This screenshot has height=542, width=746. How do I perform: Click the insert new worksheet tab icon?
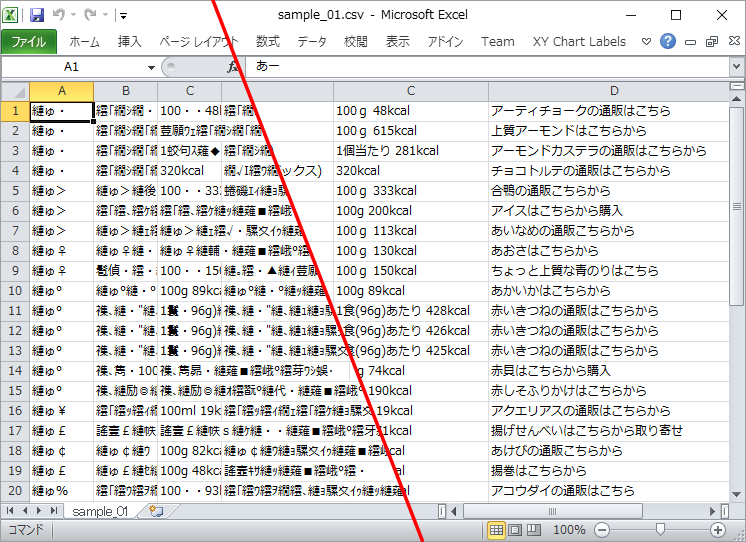(156, 511)
